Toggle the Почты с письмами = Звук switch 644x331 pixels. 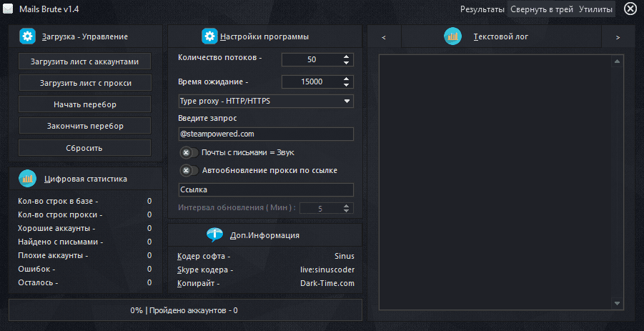(x=189, y=152)
